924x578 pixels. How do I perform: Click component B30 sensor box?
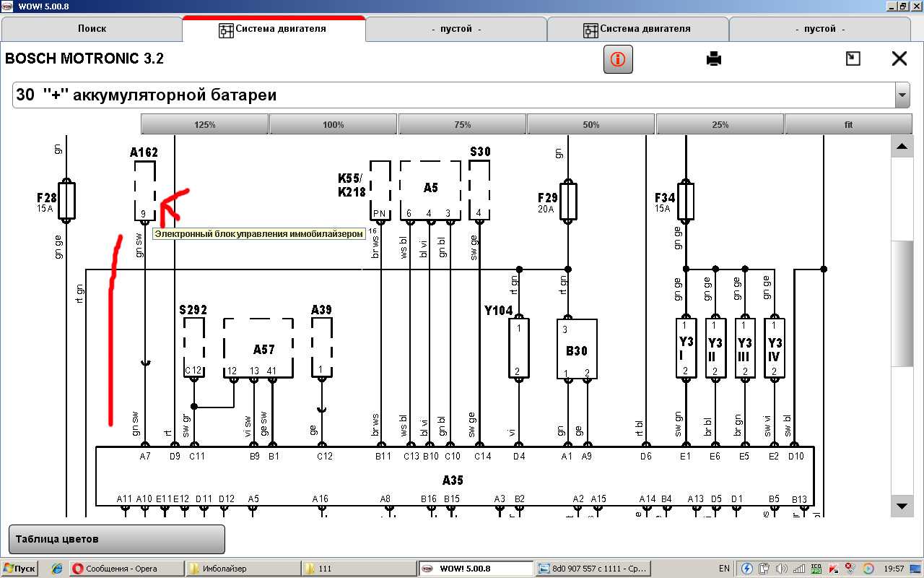pos(577,348)
